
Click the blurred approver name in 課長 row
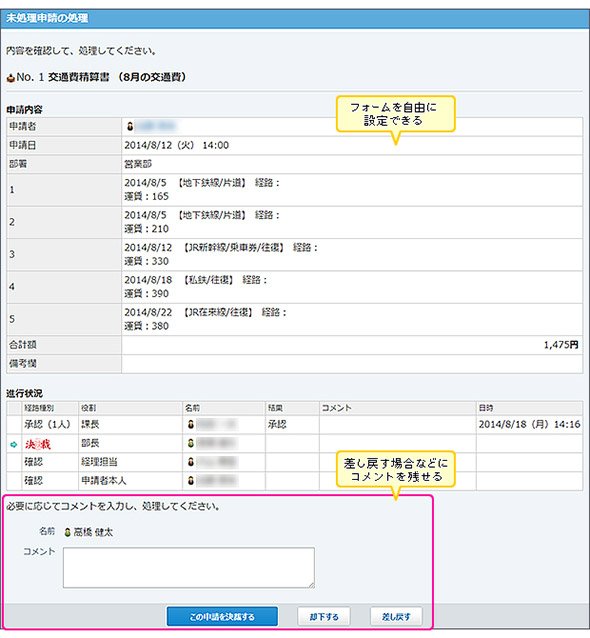pyautogui.click(x=216, y=424)
